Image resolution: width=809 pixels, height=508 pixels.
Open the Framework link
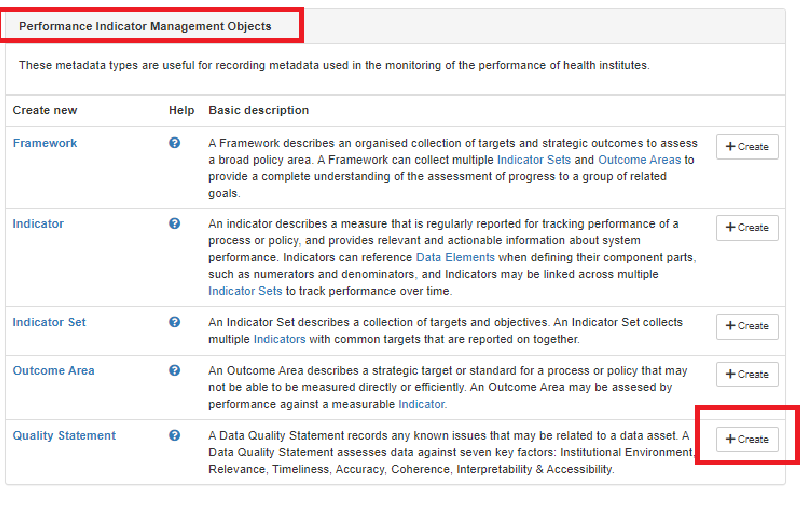coord(45,143)
